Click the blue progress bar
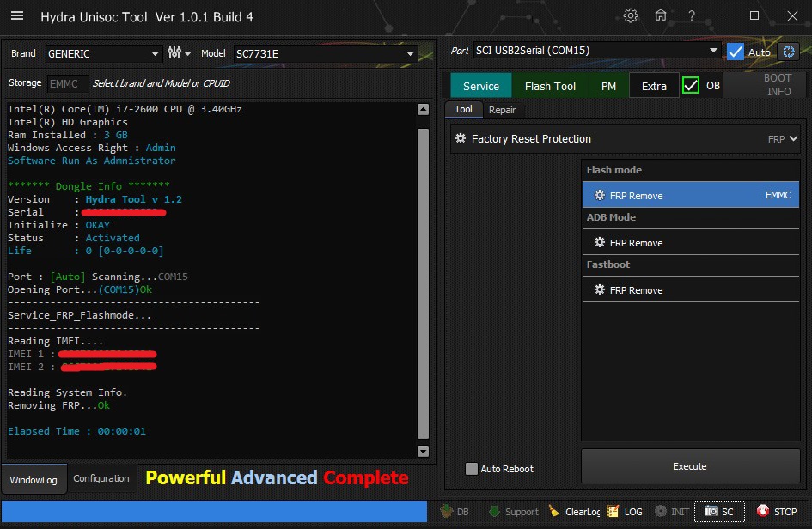 coord(215,511)
